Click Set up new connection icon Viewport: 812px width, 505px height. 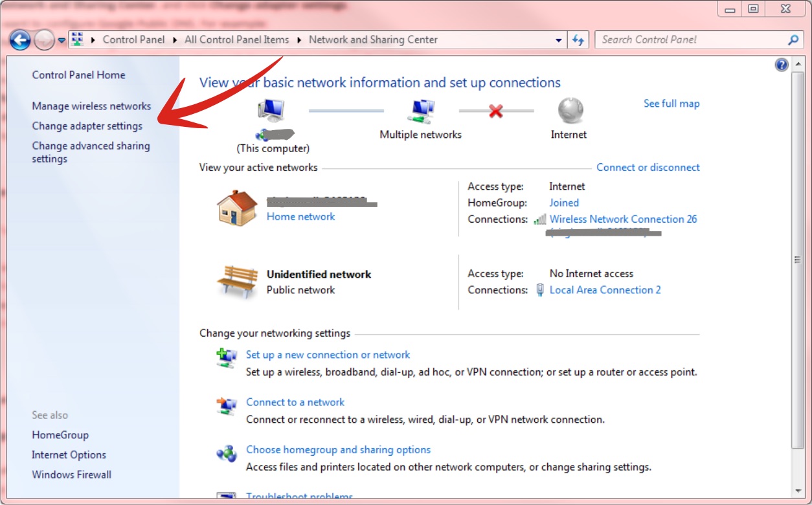227,358
